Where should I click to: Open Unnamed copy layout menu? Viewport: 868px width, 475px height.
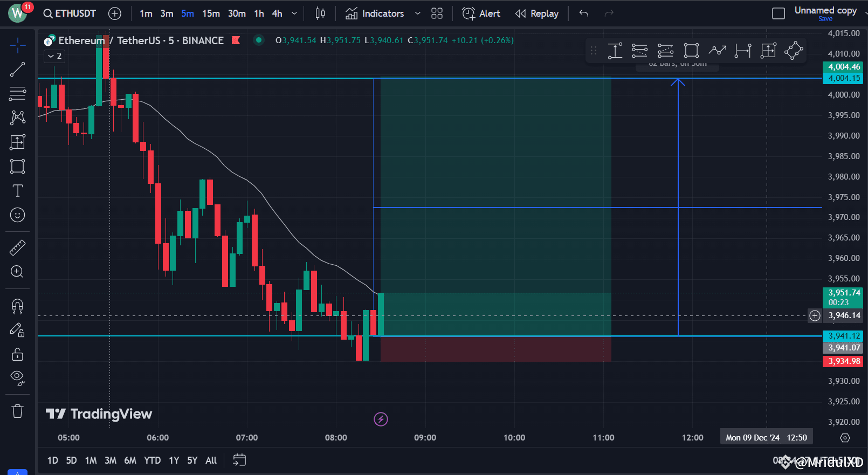pyautogui.click(x=825, y=10)
